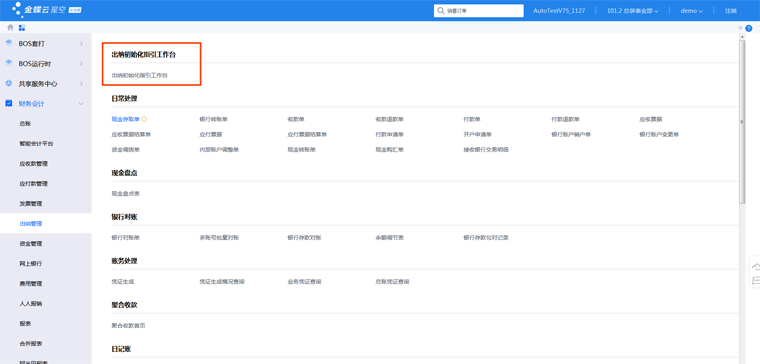Select 合并报表 in the sidebar

tap(31, 343)
